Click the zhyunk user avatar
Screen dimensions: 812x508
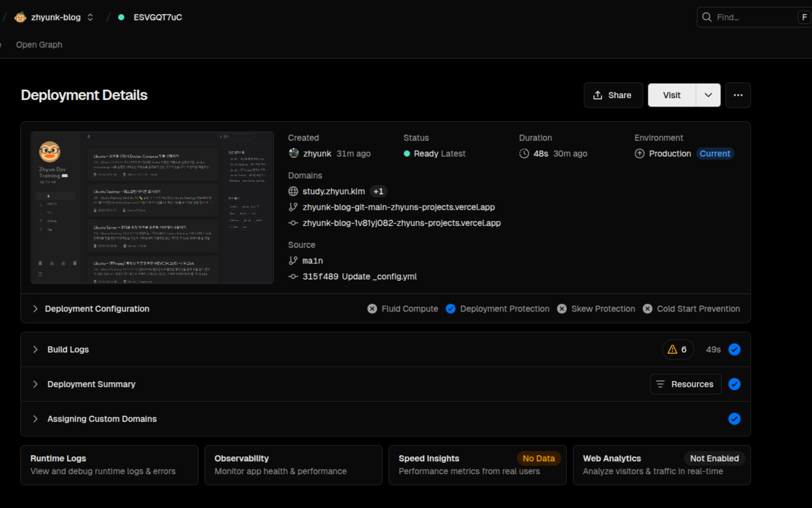pos(294,153)
